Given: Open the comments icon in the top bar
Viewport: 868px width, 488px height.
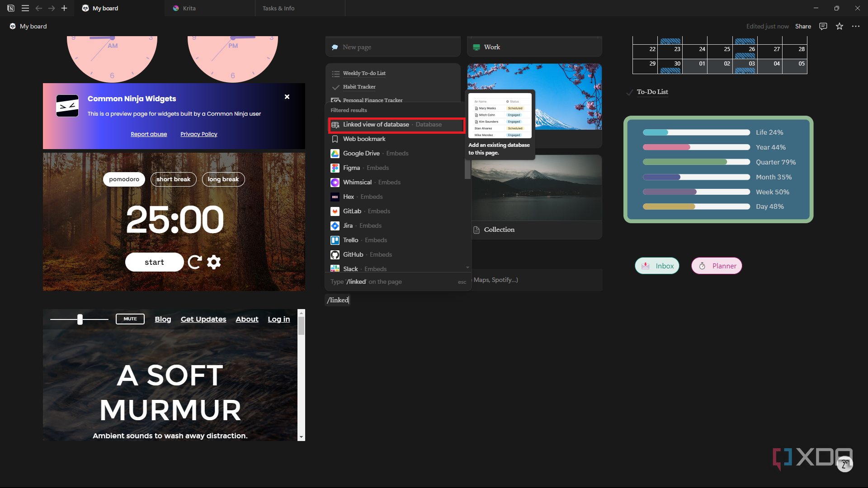Looking at the screenshot, I should click(x=823, y=26).
